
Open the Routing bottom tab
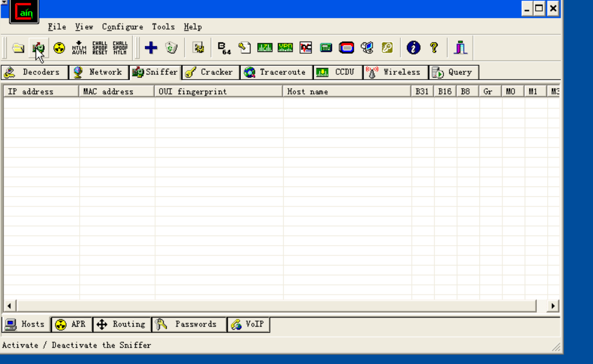tap(122, 324)
